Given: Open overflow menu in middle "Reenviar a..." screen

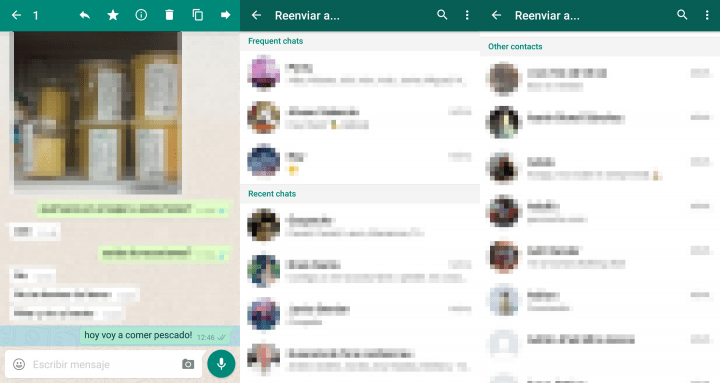Looking at the screenshot, I should [467, 15].
